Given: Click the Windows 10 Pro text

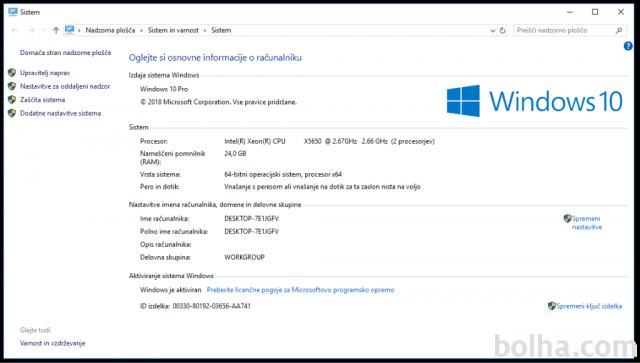Looking at the screenshot, I should point(164,89).
